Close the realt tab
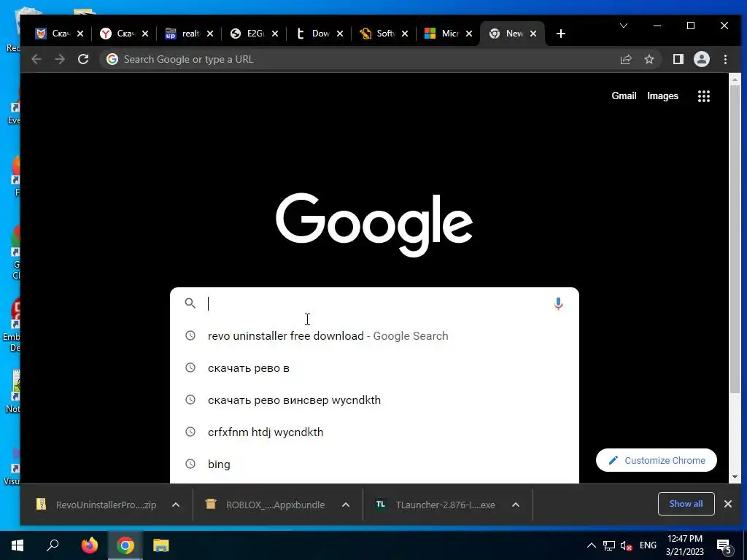Viewport: 747px width, 560px height. (209, 34)
